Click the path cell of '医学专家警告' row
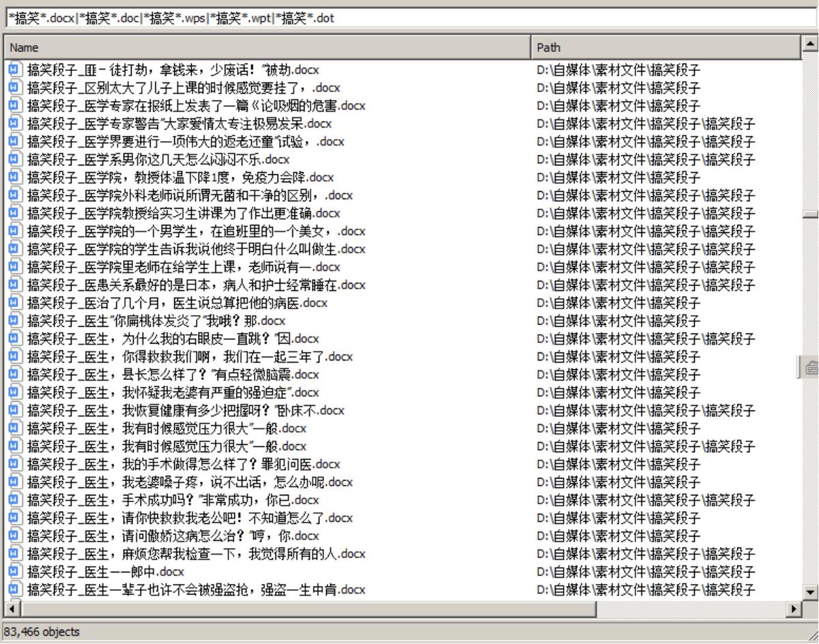Image resolution: width=819 pixels, height=644 pixels. click(x=646, y=123)
